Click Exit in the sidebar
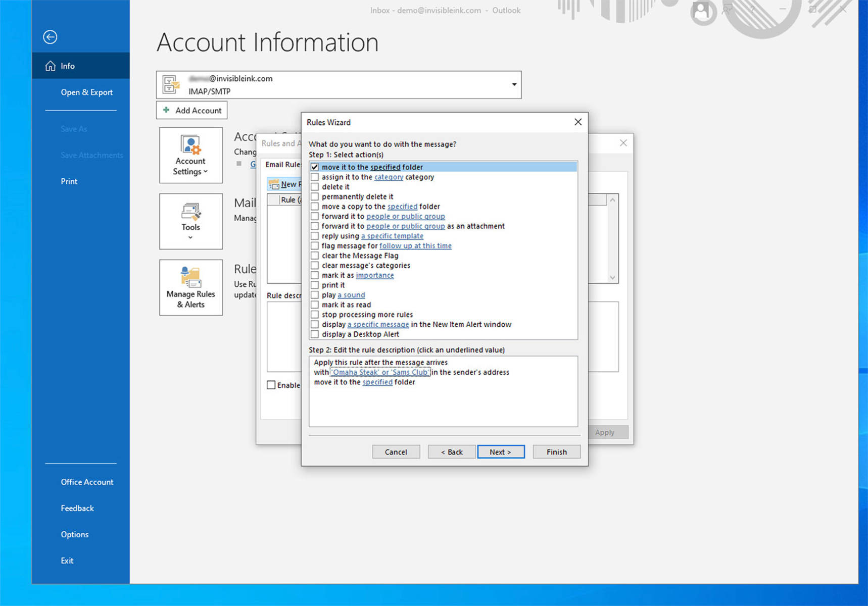This screenshot has height=606, width=868. click(67, 561)
